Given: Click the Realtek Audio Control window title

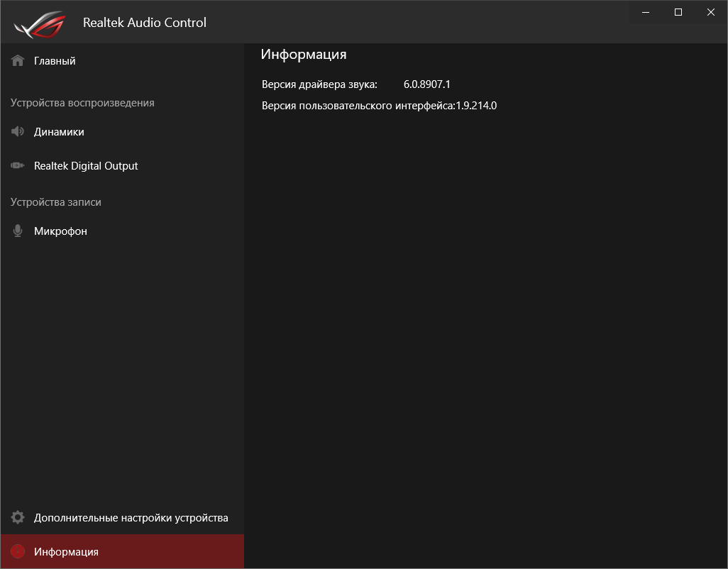Looking at the screenshot, I should tap(145, 23).
